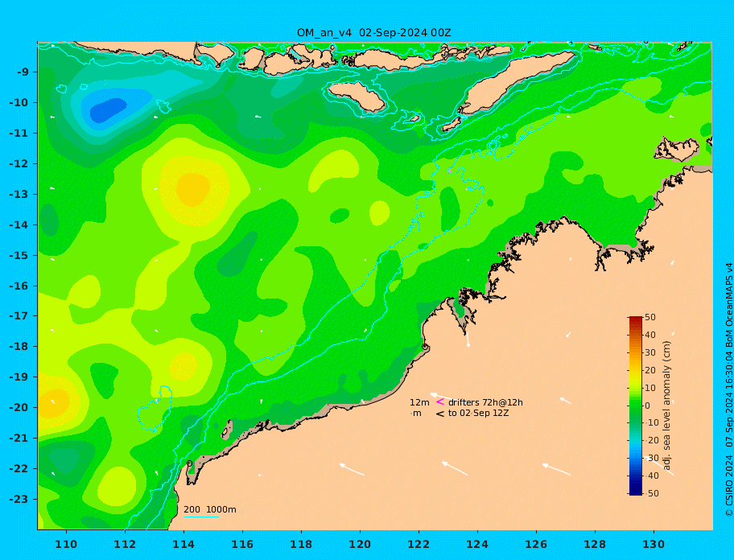This screenshot has width=734, height=560.
Task: Click the '200 1000m' isobath label
Action: coord(210,509)
